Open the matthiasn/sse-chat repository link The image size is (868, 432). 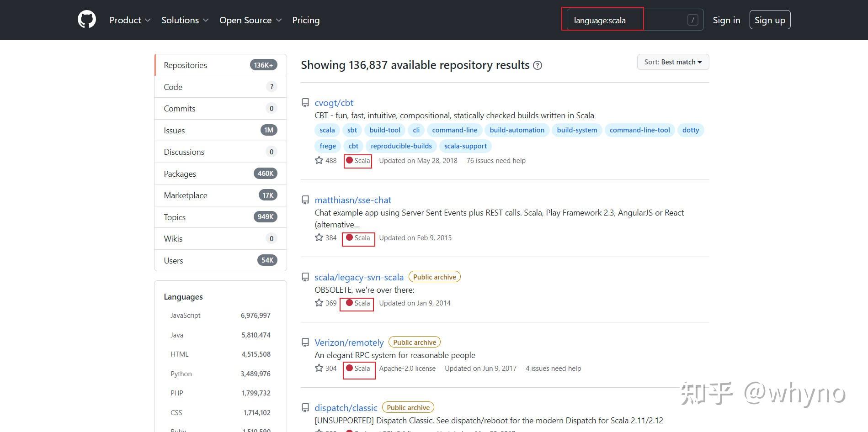(x=353, y=200)
